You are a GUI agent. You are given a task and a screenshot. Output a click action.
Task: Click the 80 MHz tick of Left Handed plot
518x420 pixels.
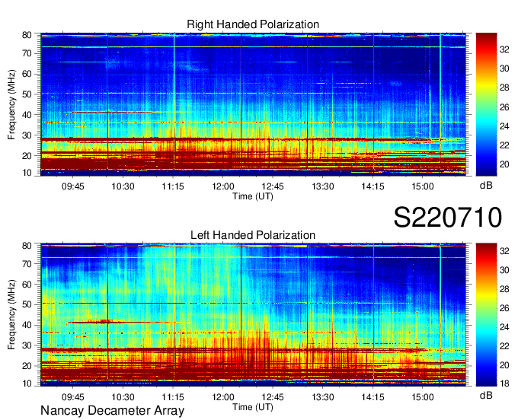point(27,246)
